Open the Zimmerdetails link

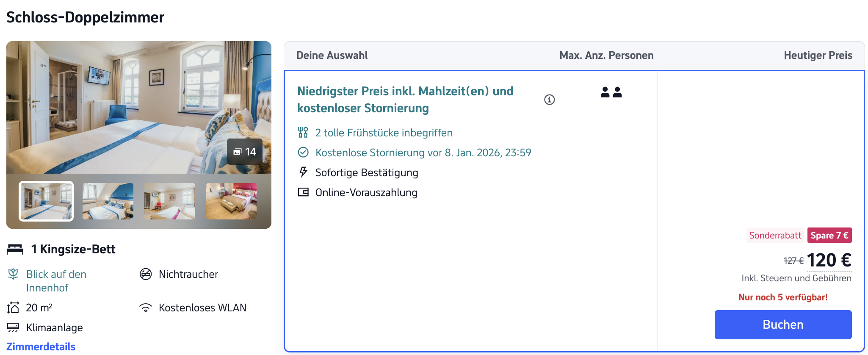41,347
